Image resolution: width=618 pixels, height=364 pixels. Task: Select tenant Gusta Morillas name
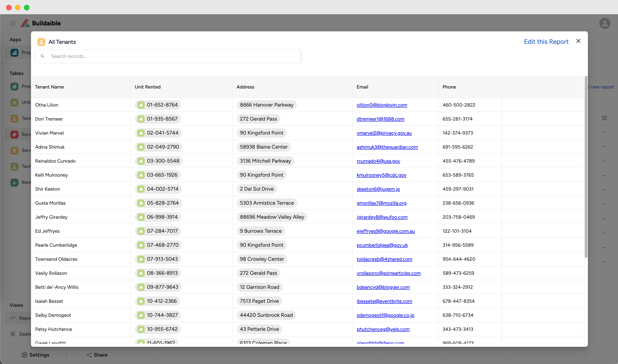[50, 203]
